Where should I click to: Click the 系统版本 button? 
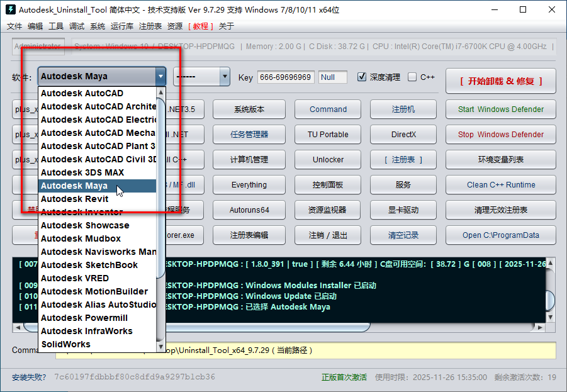(x=249, y=109)
